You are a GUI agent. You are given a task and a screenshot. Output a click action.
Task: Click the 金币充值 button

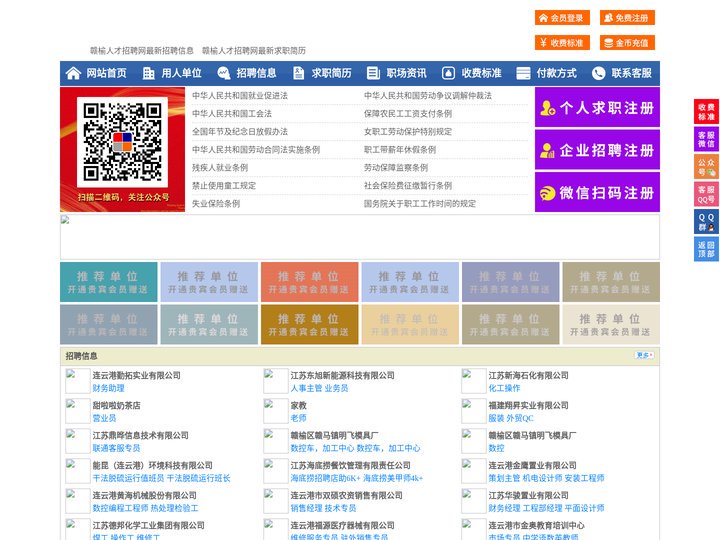[x=627, y=43]
